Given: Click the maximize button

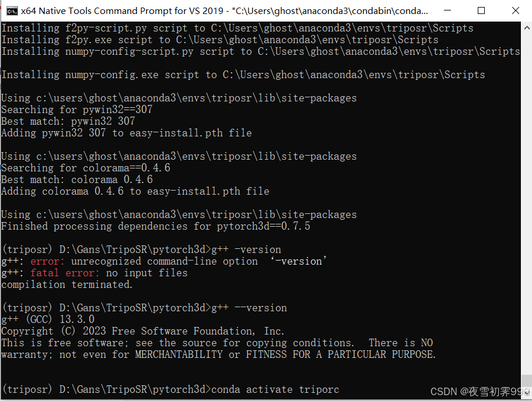Looking at the screenshot, I should point(482,10).
